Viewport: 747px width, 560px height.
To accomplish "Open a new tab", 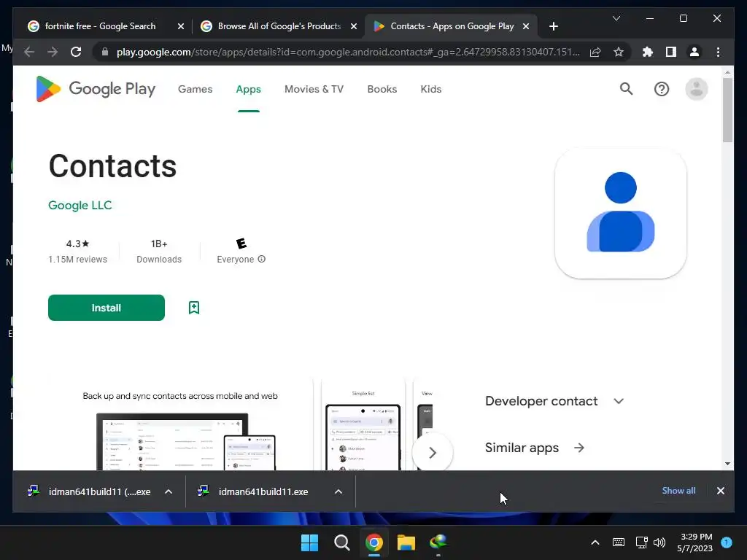I will point(553,26).
